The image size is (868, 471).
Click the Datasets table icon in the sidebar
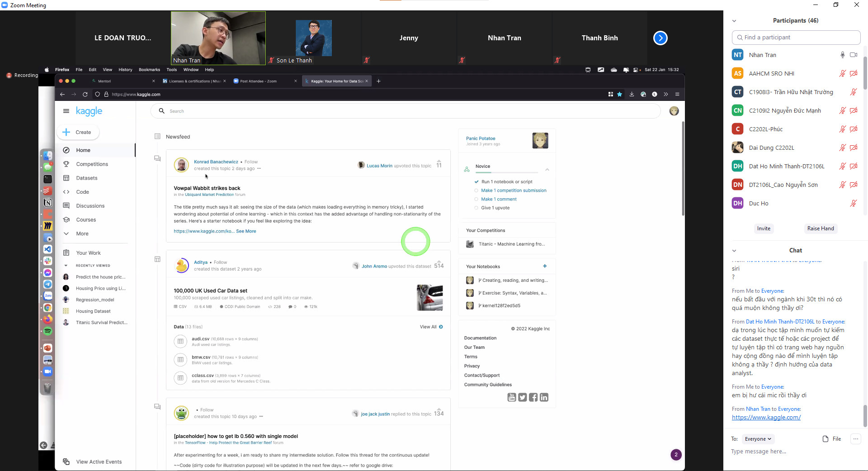coord(66,178)
